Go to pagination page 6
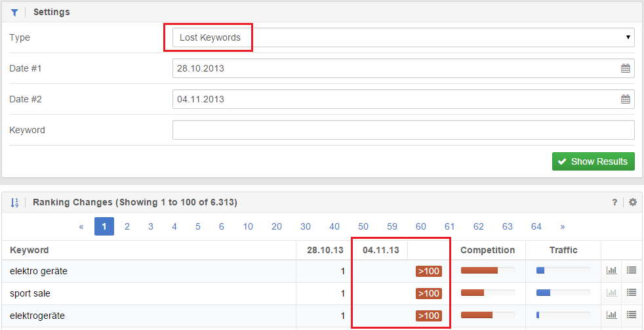 [222, 226]
